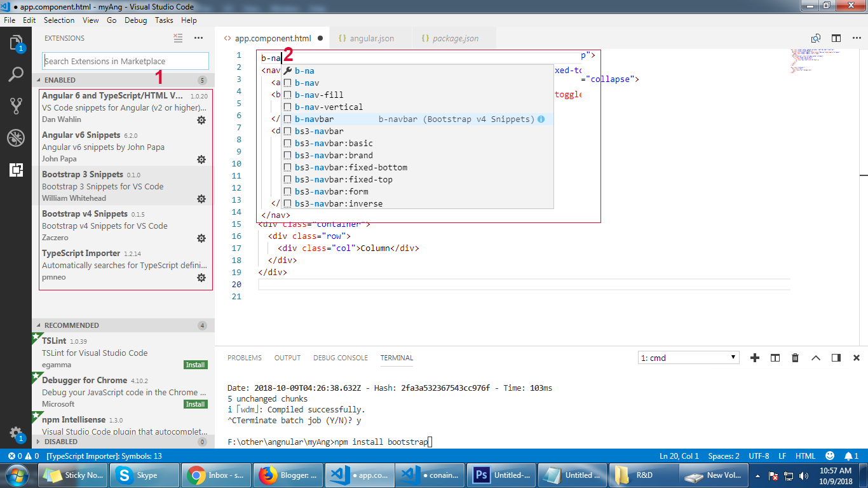The width and height of the screenshot is (868, 488).
Task: Add a new terminal with the plus icon
Action: (x=755, y=358)
